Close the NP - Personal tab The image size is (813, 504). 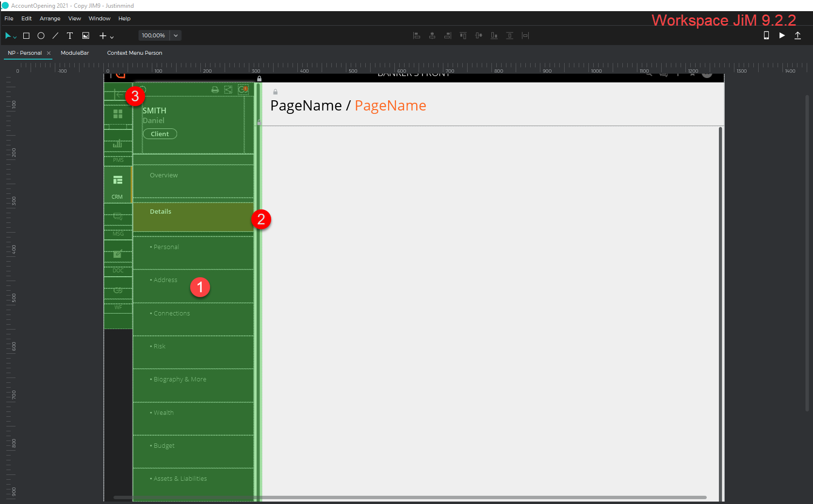click(49, 53)
